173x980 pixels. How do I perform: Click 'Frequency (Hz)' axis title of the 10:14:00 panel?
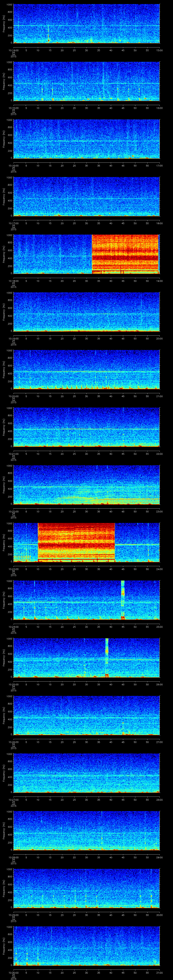(x=4, y=24)
